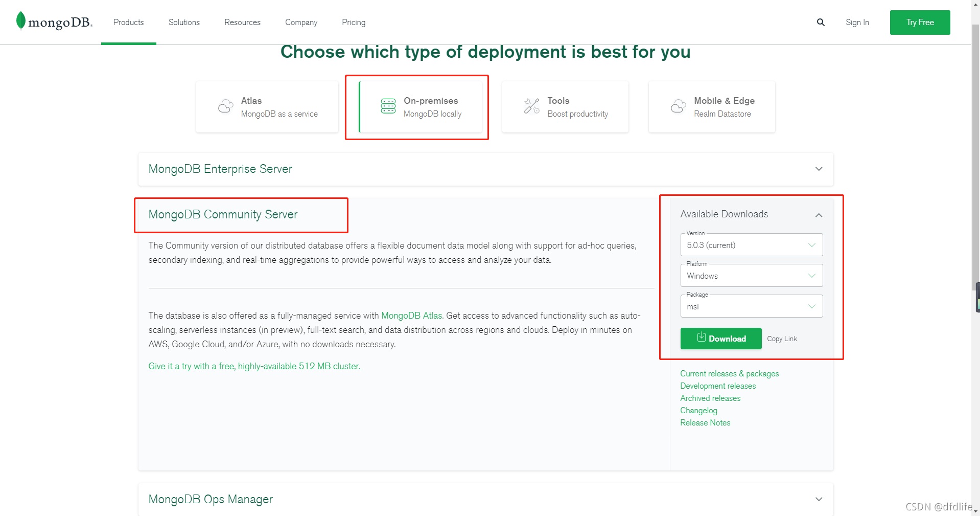Screen dimensions: 980x516
Task: Collapse the Available Downloads panel
Action: pos(819,215)
